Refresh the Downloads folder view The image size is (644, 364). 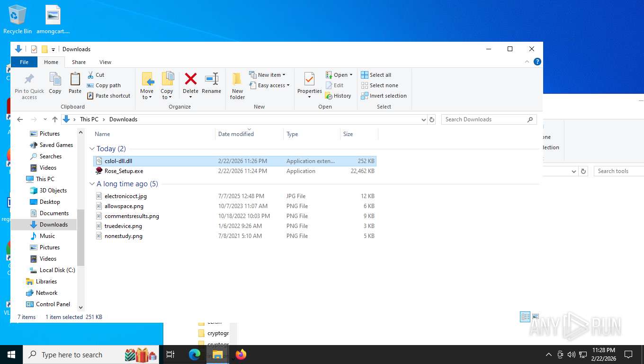click(432, 119)
